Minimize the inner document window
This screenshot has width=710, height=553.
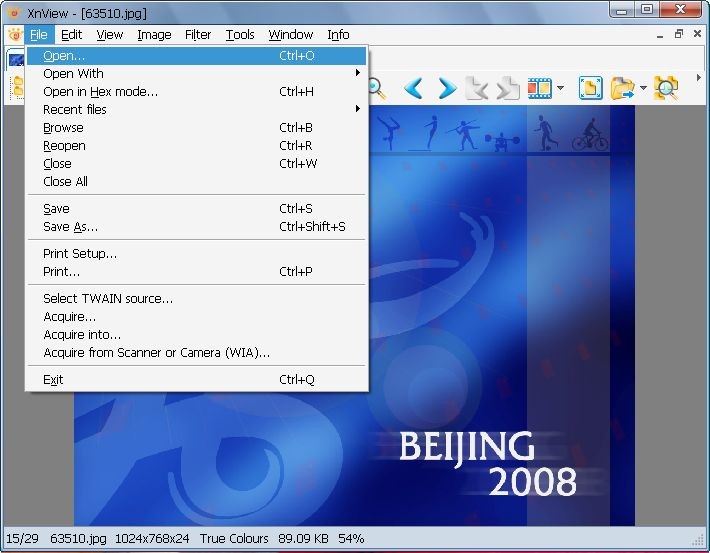pos(660,35)
